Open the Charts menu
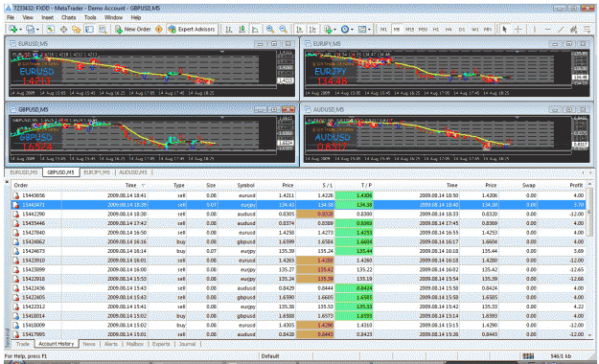 click(x=69, y=17)
